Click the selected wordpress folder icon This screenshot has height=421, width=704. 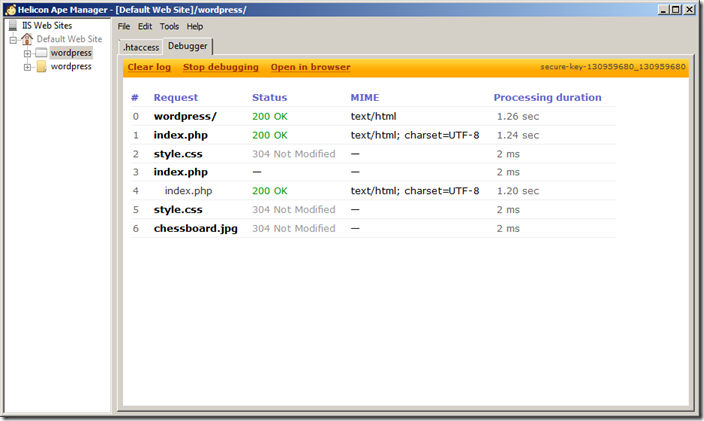41,53
